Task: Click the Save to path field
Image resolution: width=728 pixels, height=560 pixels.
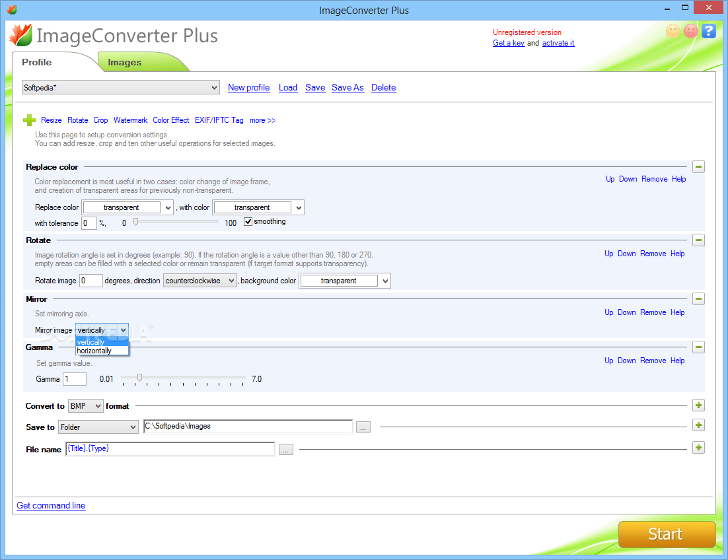Action: [x=248, y=426]
